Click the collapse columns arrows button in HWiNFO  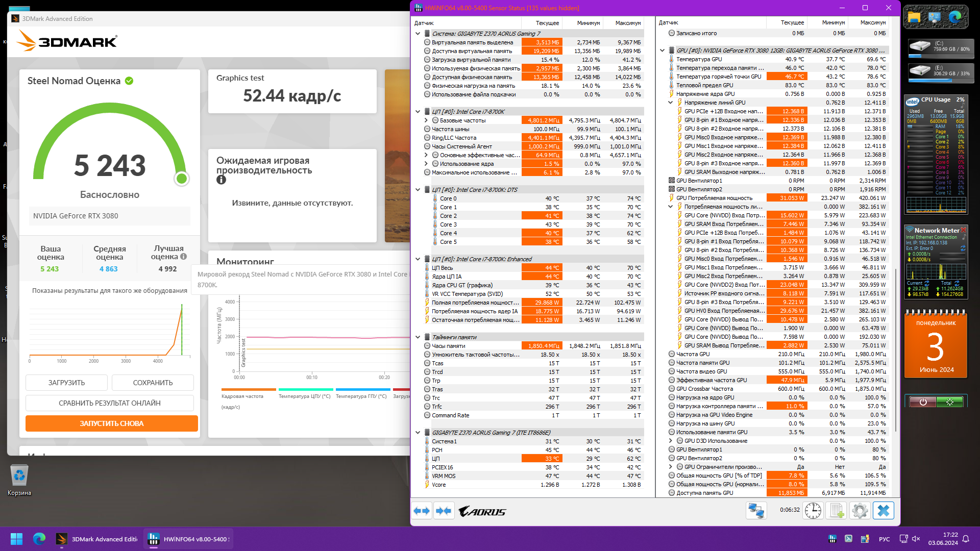[444, 511]
